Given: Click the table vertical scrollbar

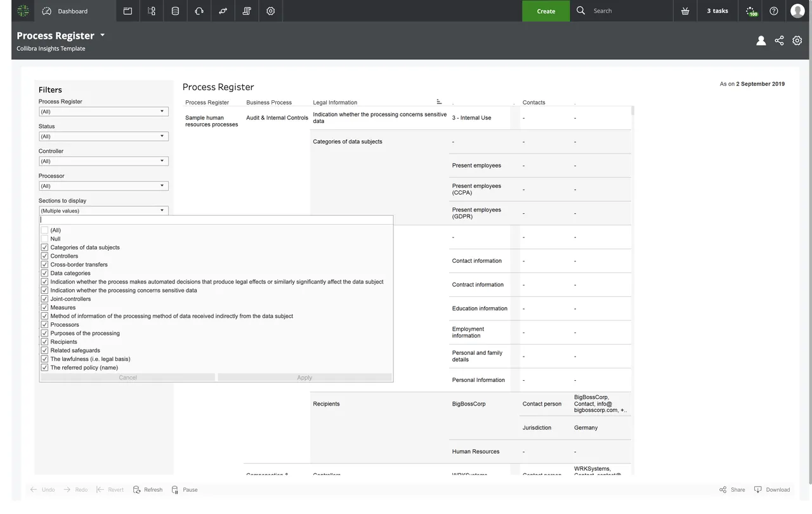Looking at the screenshot, I should 632,110.
